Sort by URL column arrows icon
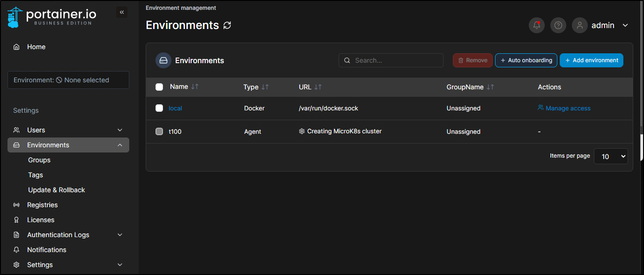 pos(318,87)
